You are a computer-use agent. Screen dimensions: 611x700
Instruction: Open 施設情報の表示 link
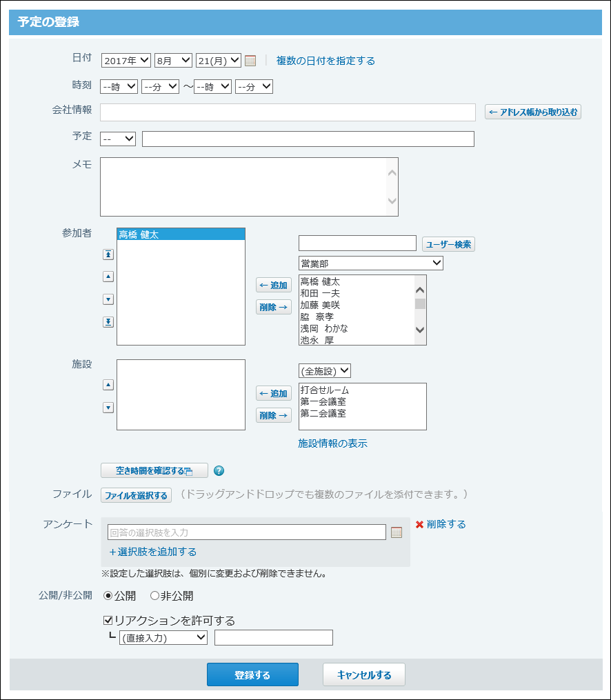pos(332,443)
